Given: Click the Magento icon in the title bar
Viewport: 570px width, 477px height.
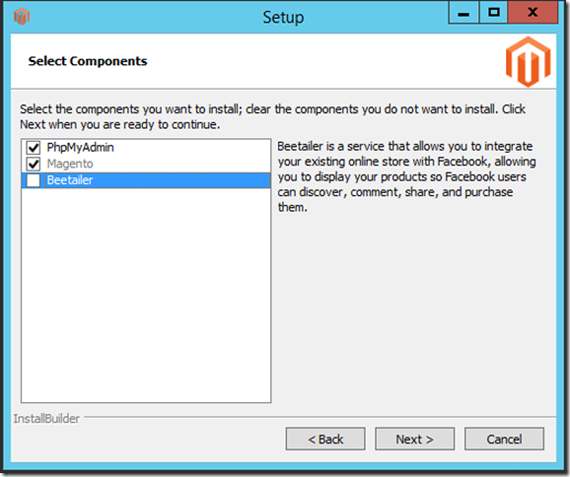Looking at the screenshot, I should pyautogui.click(x=21, y=17).
